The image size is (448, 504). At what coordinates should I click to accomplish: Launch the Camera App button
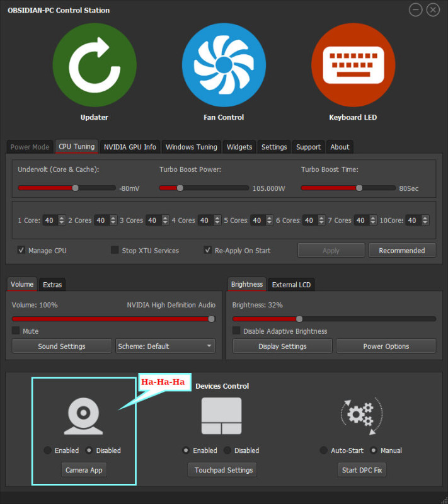pos(84,469)
